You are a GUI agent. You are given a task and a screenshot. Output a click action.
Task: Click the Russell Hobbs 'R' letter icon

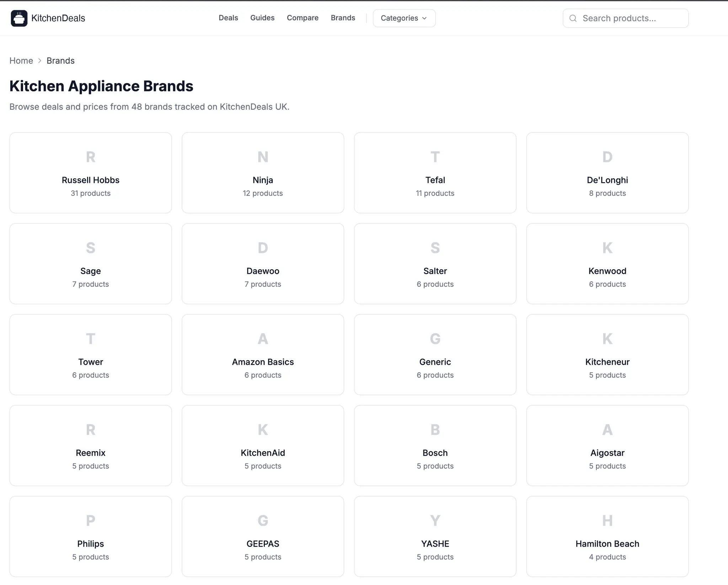[91, 157]
